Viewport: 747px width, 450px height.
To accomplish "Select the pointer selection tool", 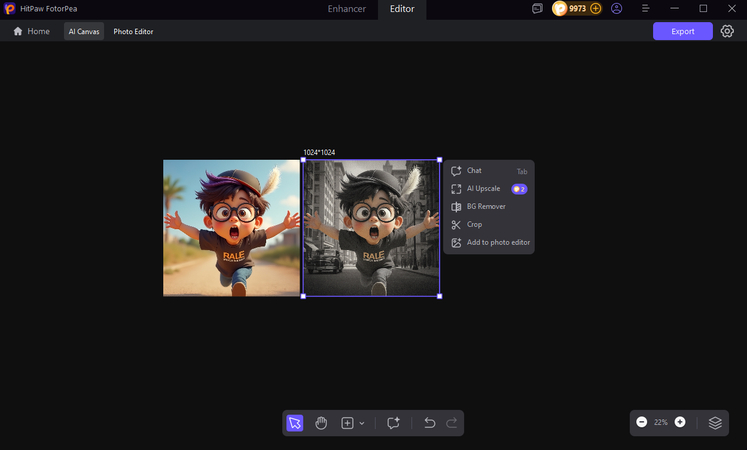I will click(x=294, y=423).
